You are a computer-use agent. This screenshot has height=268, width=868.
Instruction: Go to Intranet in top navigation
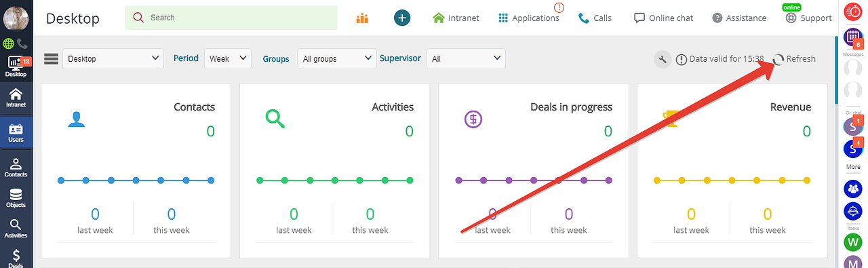pyautogui.click(x=456, y=18)
